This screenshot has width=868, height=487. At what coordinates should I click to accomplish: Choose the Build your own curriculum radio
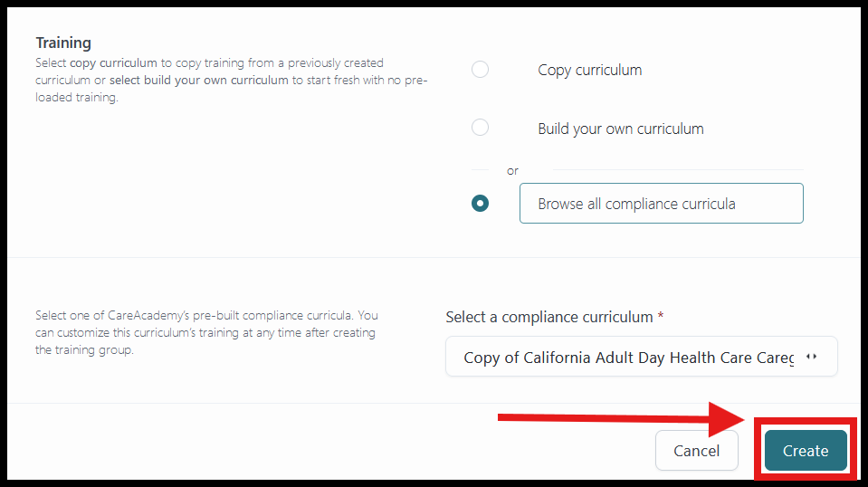pyautogui.click(x=480, y=128)
